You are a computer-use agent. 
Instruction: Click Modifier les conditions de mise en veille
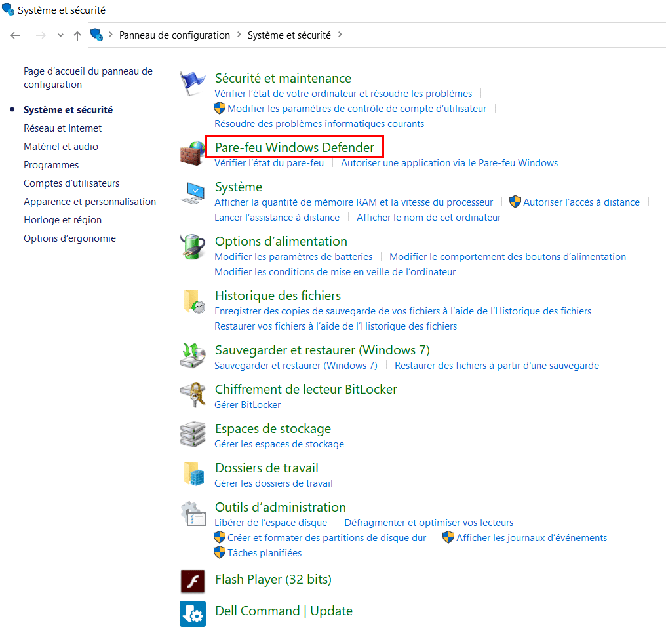(x=335, y=272)
